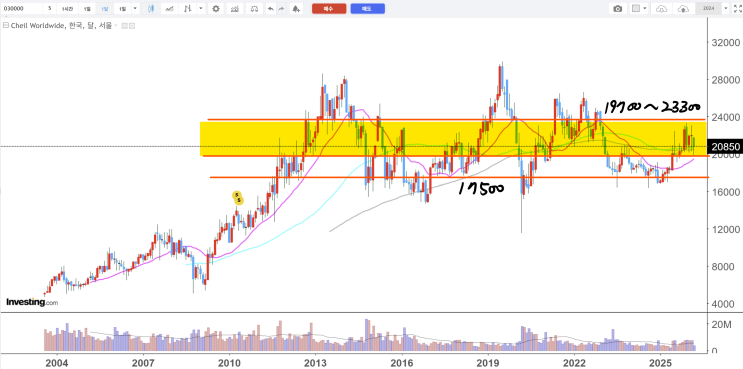Select the candlestick chart type icon
Image resolution: width=743 pixels, height=369 pixels.
coord(151,9)
